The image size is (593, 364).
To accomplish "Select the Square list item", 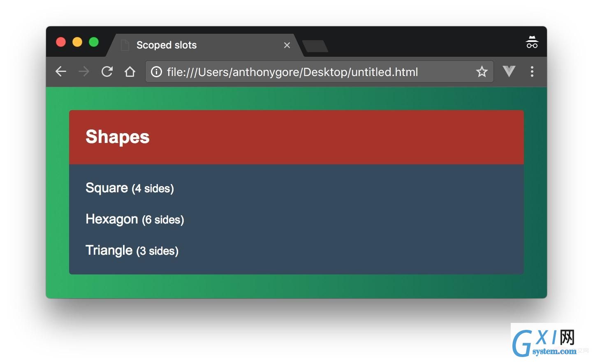I will coord(130,188).
